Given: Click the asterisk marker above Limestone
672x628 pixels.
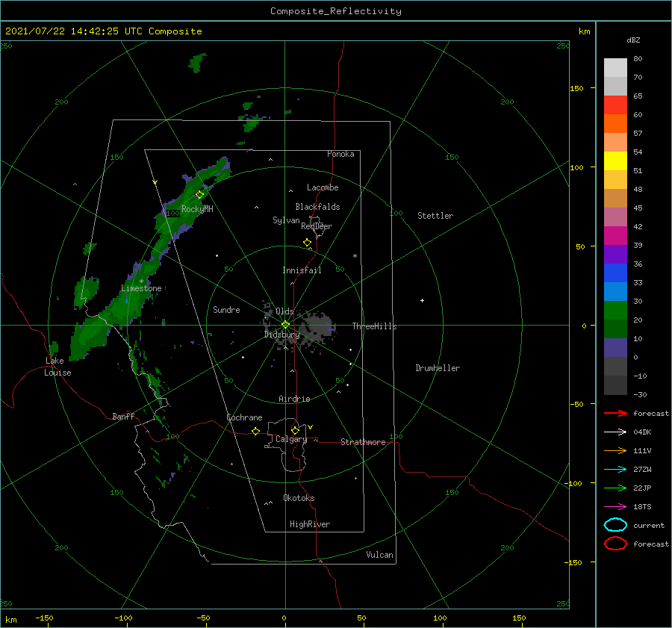Looking at the screenshot, I should [x=141, y=282].
